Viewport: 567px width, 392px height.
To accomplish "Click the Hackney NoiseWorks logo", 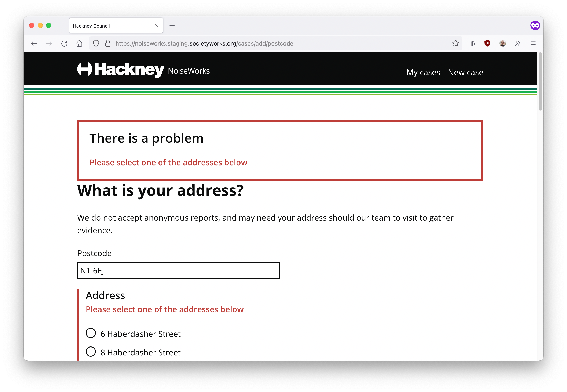I will coord(143,70).
